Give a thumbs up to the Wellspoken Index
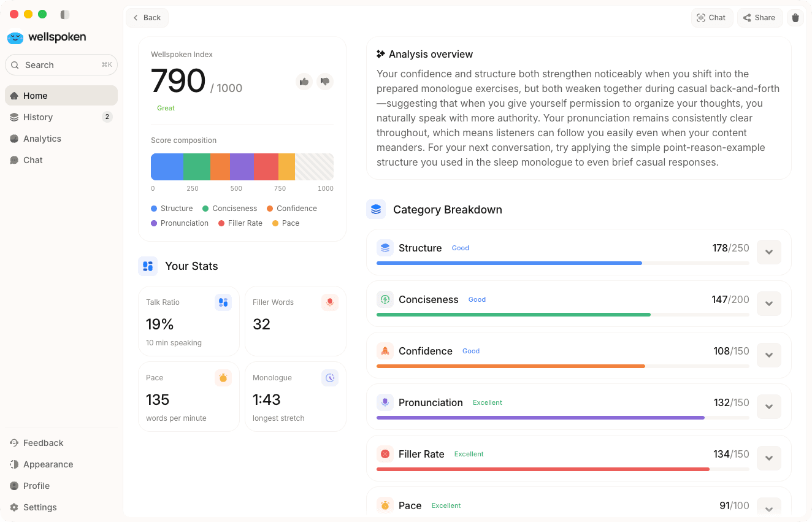812x522 pixels. [304, 81]
